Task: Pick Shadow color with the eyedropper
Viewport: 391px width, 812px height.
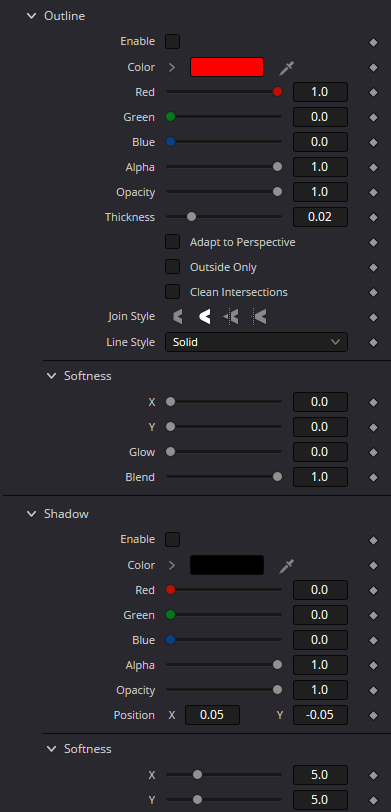Action: pos(286,566)
